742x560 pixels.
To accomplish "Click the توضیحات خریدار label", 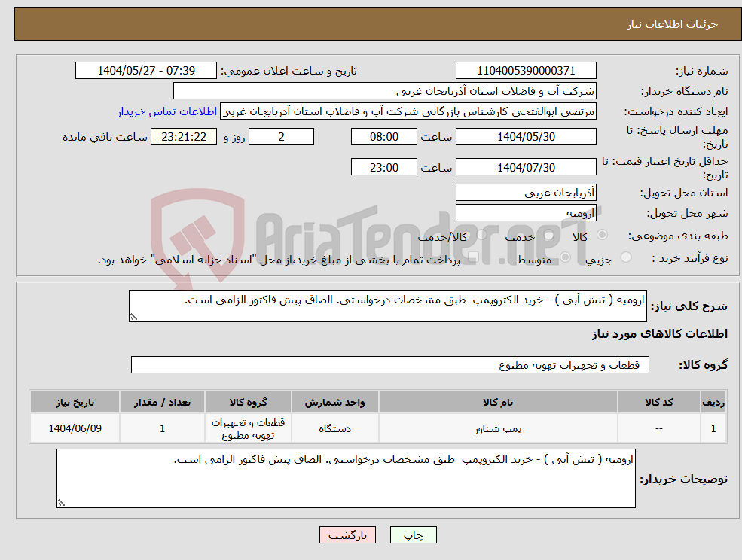I will pos(684,479).
